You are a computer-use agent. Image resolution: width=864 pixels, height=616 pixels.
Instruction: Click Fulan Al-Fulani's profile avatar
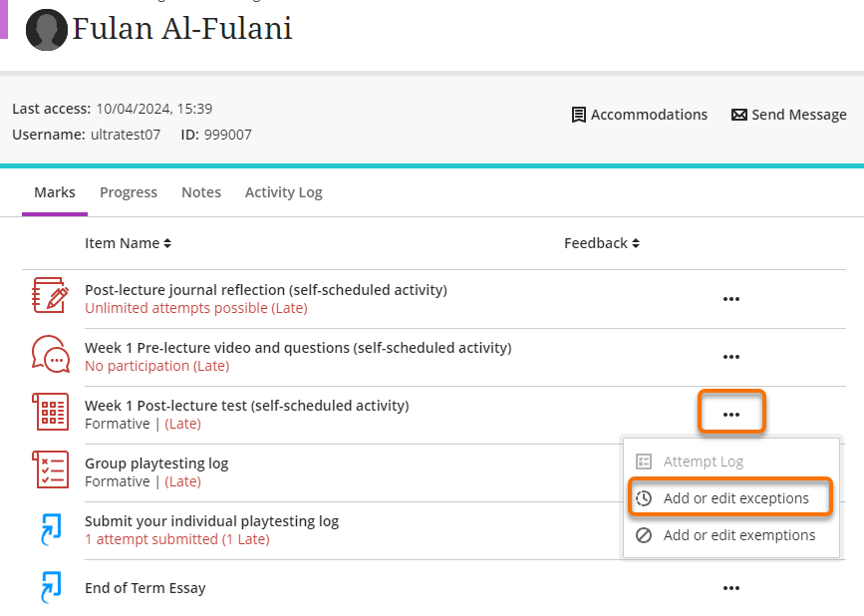click(47, 29)
